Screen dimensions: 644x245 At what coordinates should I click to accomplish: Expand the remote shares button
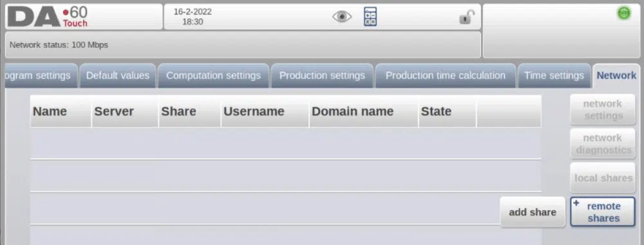pos(603,212)
